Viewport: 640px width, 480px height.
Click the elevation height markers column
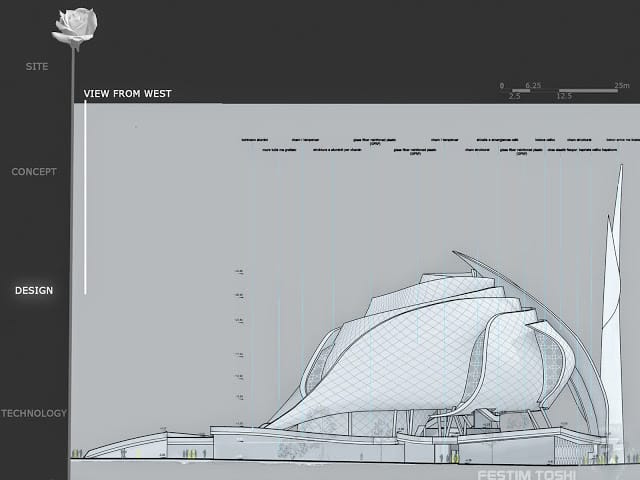239,347
